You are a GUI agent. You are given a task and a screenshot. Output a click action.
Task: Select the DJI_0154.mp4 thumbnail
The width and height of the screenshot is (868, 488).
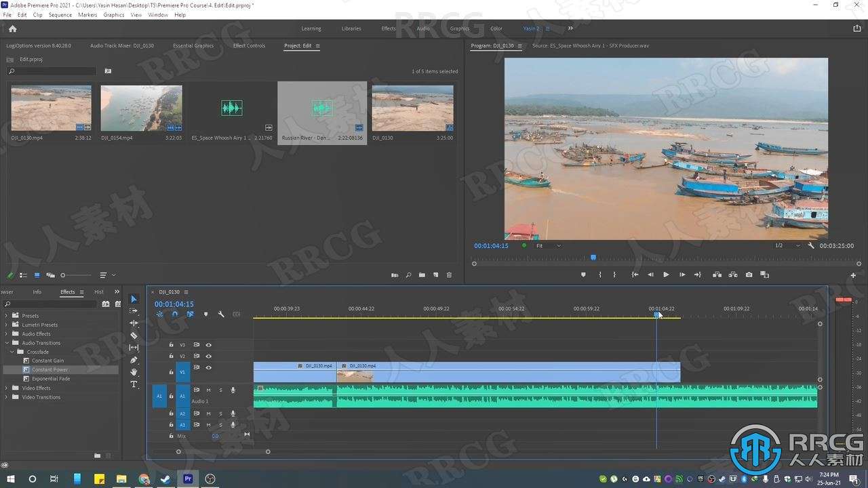(141, 108)
